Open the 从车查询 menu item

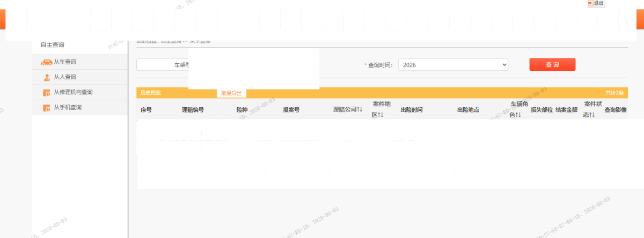coord(80,62)
